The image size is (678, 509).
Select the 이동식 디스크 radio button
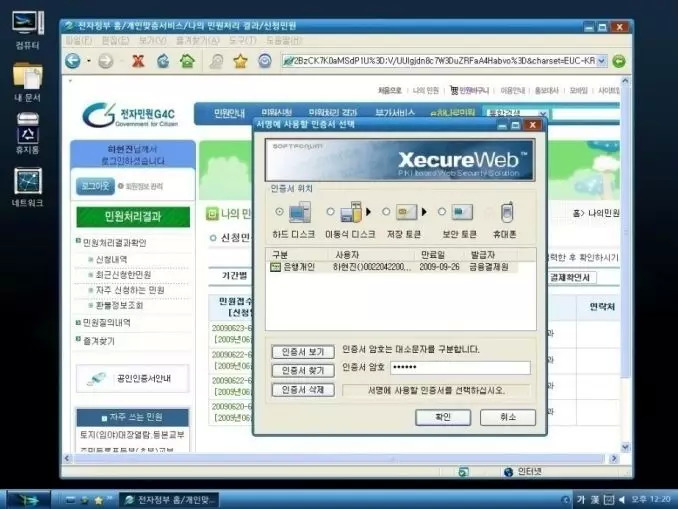(x=330, y=211)
